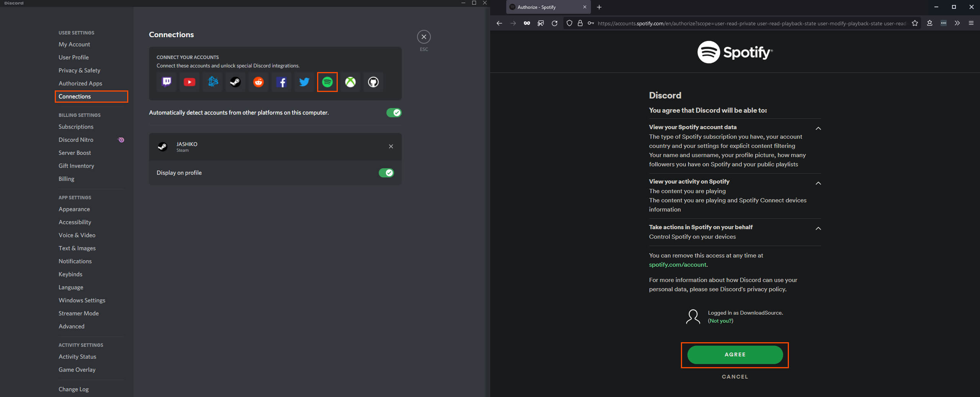Select Connections in the settings sidebar
The height and width of the screenshot is (397, 980).
coord(91,97)
